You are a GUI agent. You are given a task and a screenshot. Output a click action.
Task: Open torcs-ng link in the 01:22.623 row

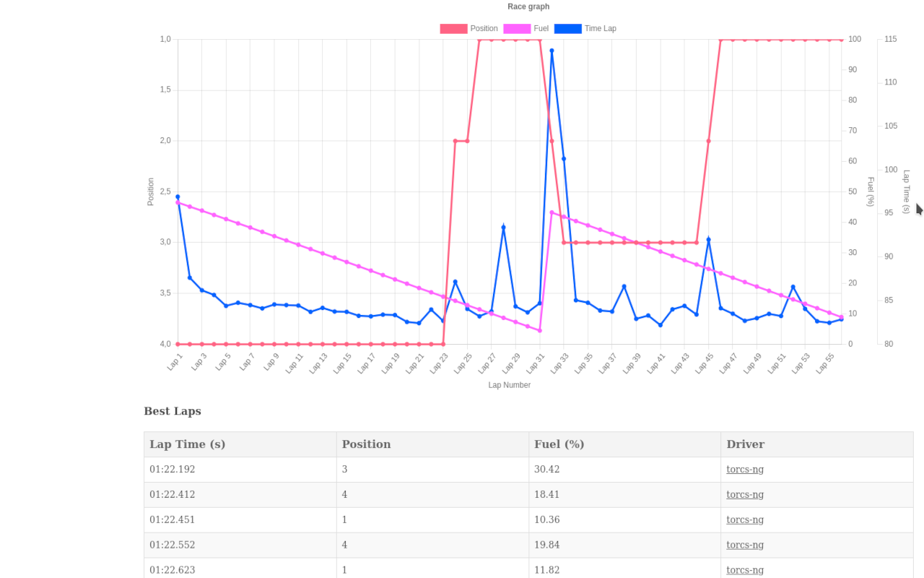[x=745, y=570]
